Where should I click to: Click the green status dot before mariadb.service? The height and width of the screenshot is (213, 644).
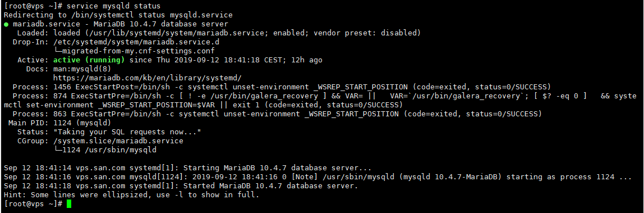point(6,24)
